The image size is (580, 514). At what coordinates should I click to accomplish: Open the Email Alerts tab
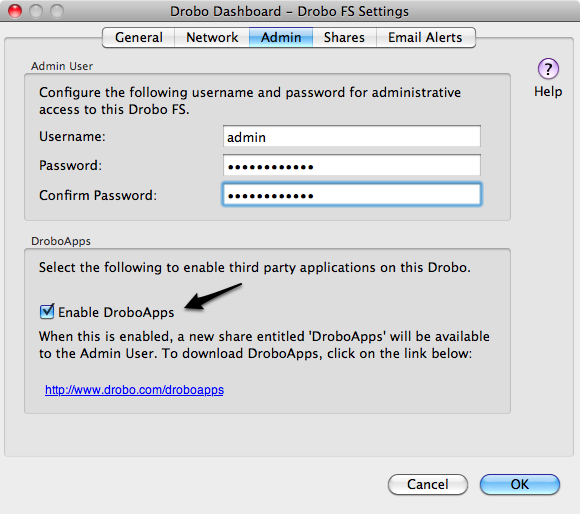pos(425,37)
